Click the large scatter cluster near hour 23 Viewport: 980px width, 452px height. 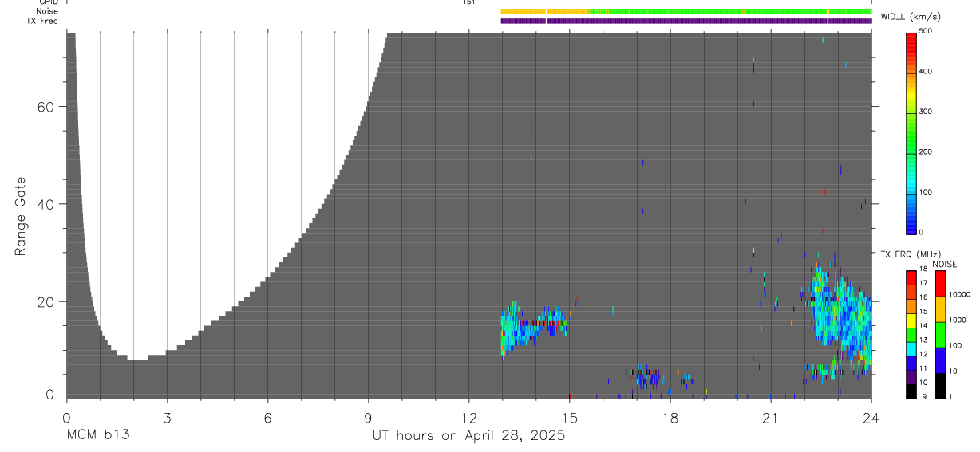[840, 317]
